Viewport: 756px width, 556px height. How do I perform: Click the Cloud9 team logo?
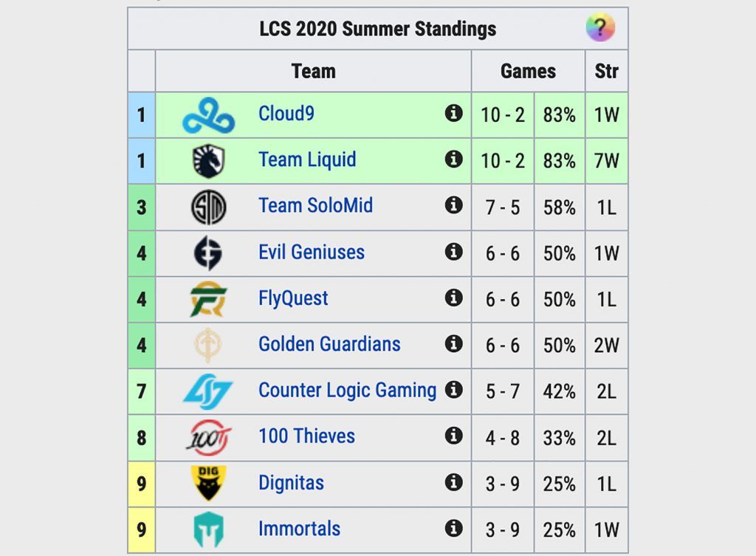[x=208, y=115]
